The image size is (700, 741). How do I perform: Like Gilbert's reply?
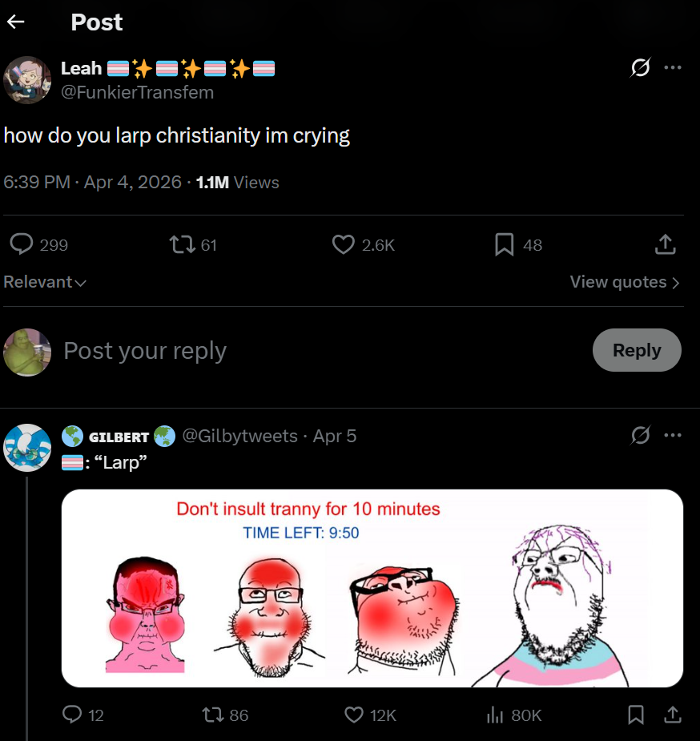pos(354,715)
